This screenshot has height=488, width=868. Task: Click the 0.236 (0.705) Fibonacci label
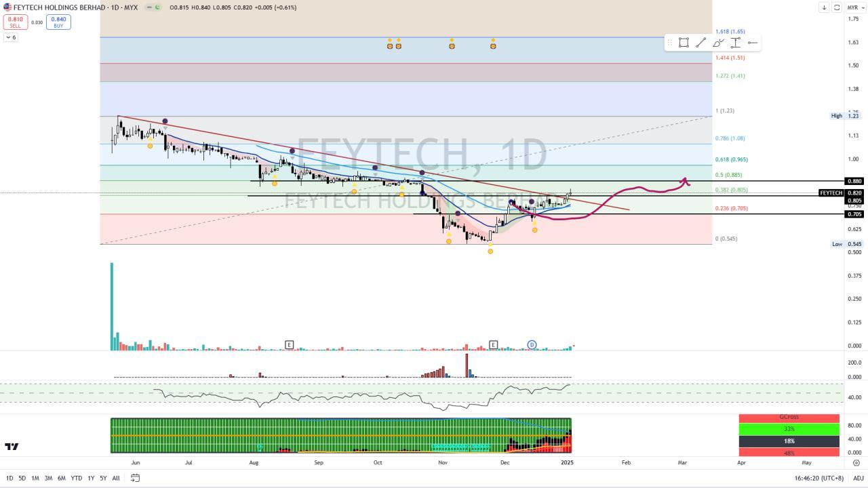pyautogui.click(x=731, y=209)
